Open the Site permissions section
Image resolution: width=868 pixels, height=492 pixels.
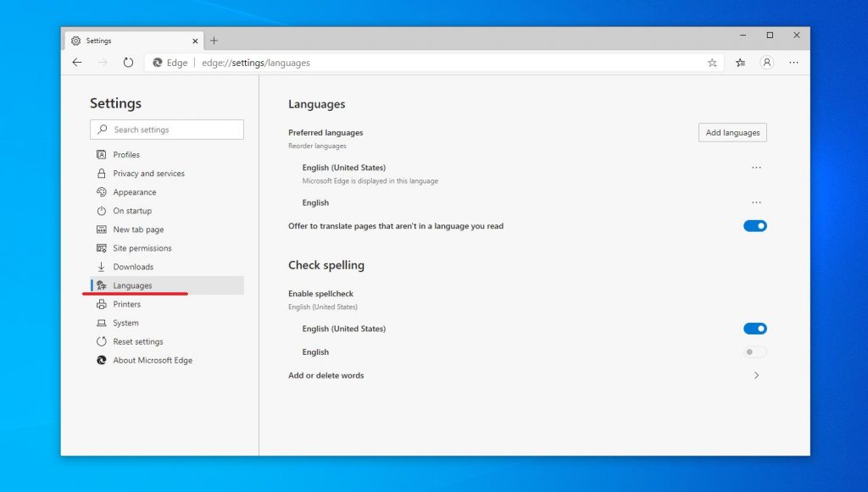pyautogui.click(x=167, y=248)
